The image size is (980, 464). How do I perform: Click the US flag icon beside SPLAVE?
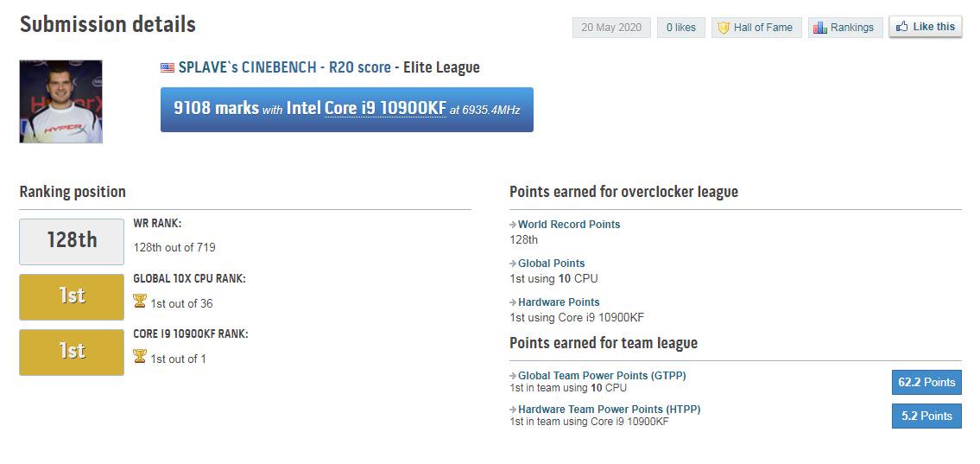click(168, 67)
